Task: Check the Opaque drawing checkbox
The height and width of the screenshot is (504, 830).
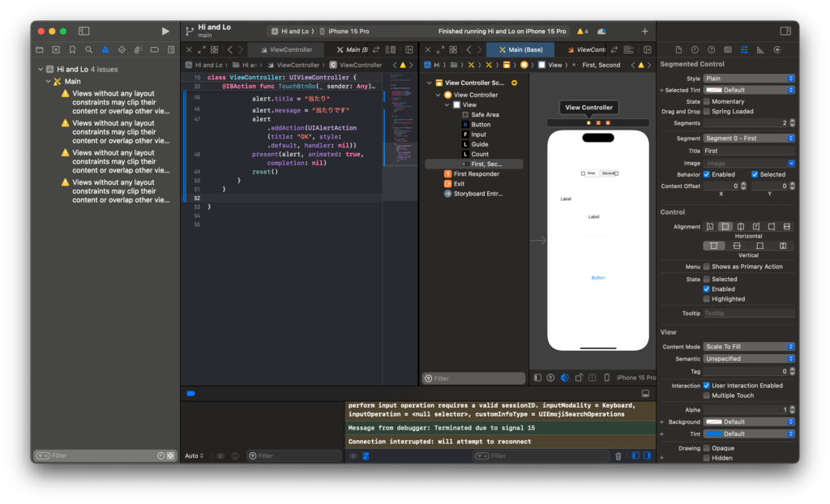Action: [707, 447]
